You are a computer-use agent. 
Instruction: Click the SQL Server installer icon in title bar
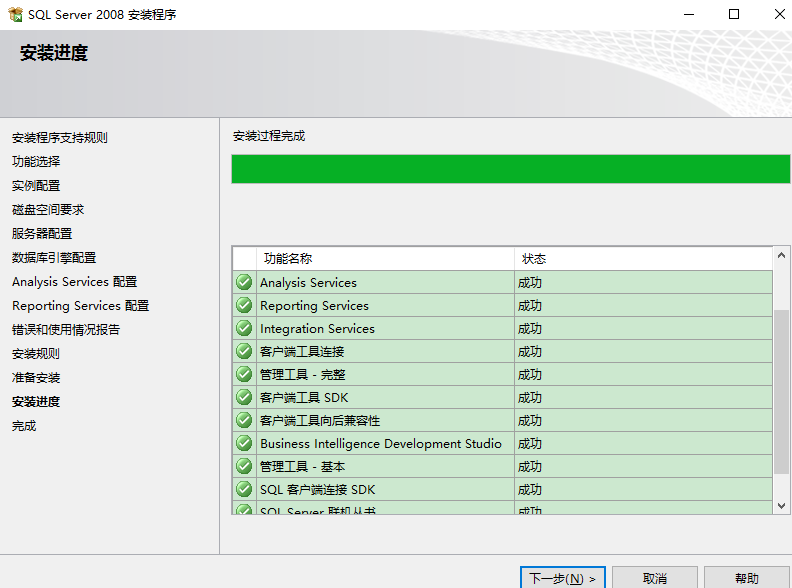[x=15, y=15]
